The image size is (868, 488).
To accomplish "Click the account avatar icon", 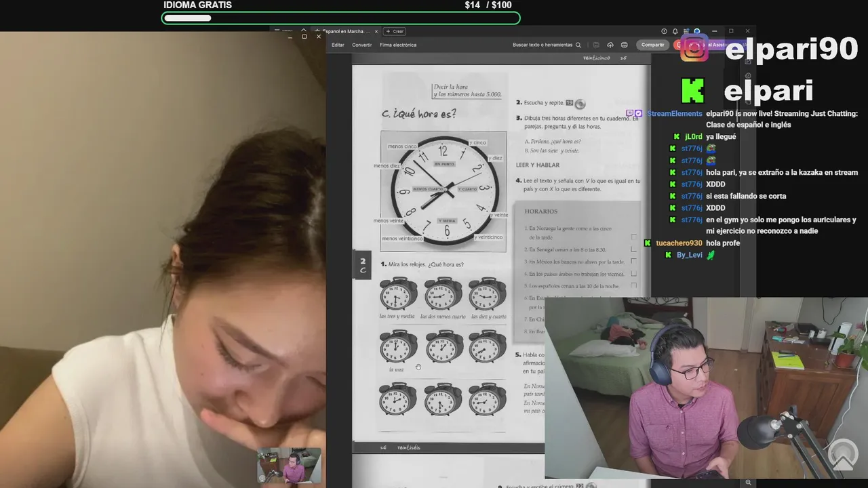I will click(696, 31).
